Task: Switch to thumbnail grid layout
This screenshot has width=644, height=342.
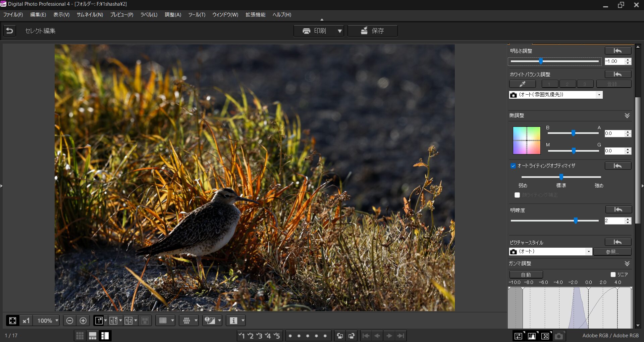Action: click(80, 336)
